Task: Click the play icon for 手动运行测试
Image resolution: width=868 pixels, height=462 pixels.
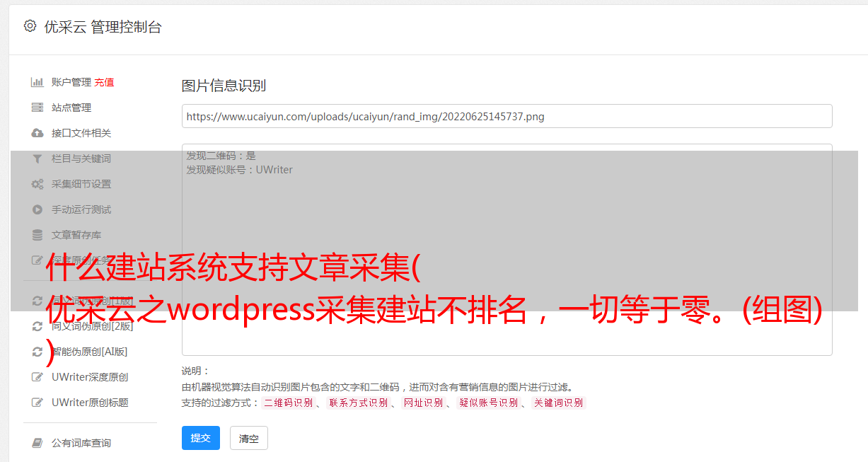Action: [37, 209]
